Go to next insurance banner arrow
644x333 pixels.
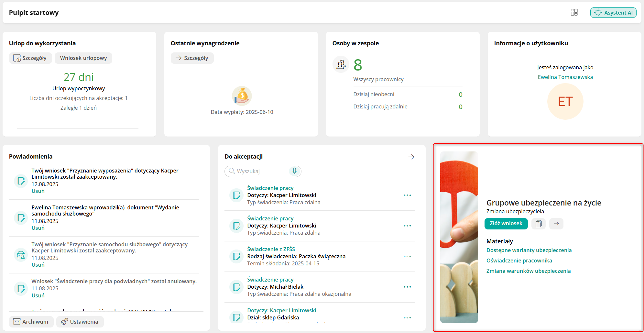(556, 224)
